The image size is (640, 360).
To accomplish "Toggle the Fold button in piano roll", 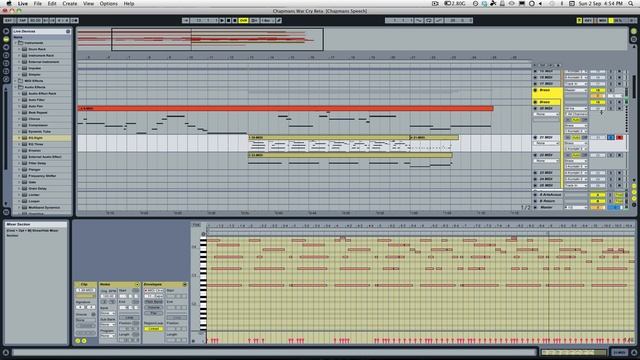I will tap(196, 224).
